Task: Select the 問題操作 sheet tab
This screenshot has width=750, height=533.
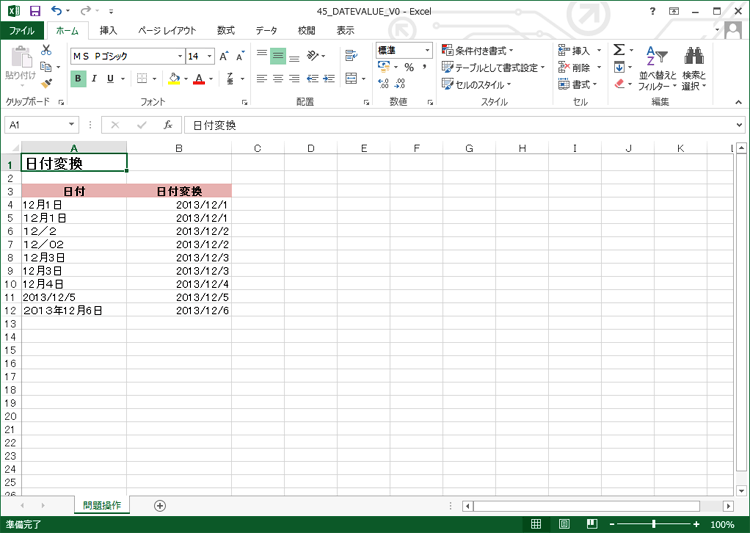Action: 102,505
